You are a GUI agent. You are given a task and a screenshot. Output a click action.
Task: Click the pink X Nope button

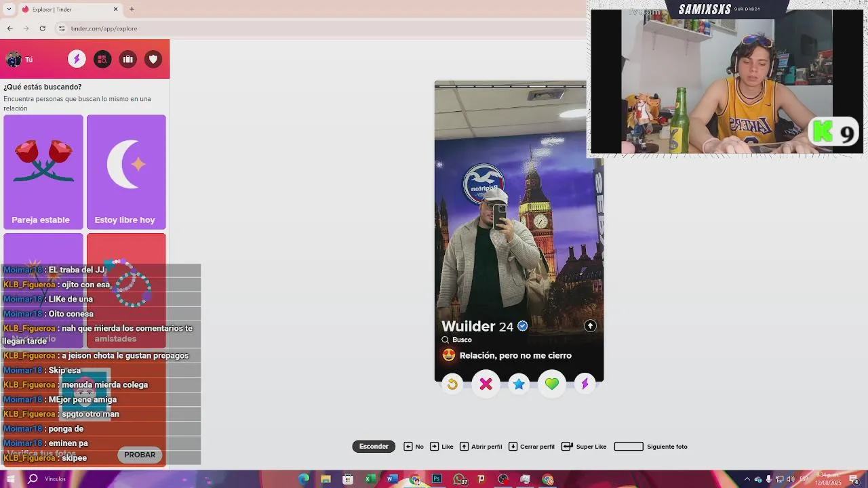pyautogui.click(x=486, y=384)
